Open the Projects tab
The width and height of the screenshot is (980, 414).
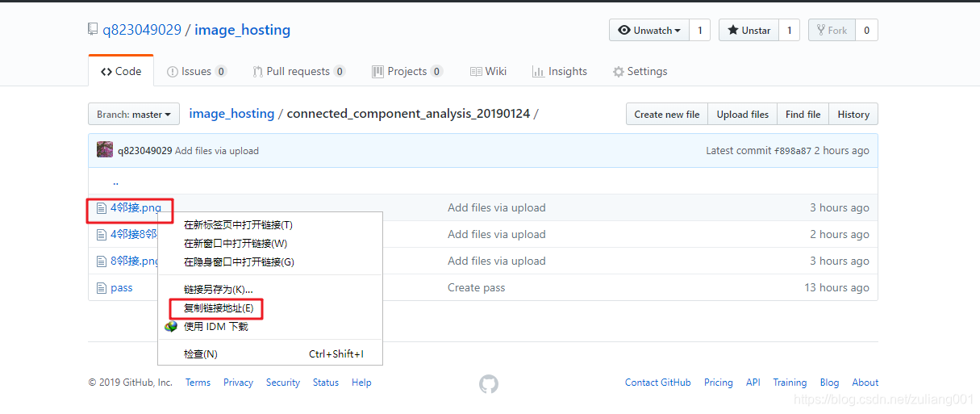pyautogui.click(x=407, y=71)
